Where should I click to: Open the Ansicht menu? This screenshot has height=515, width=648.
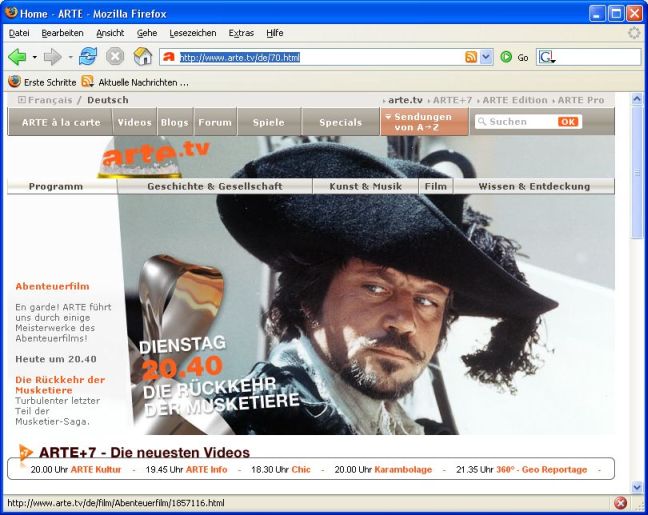coord(110,33)
